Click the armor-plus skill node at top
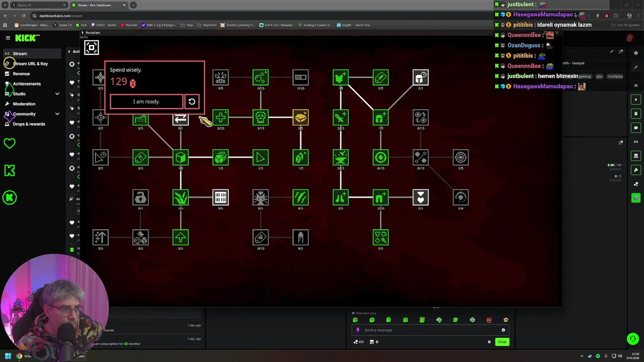644x362 pixels. click(x=341, y=77)
